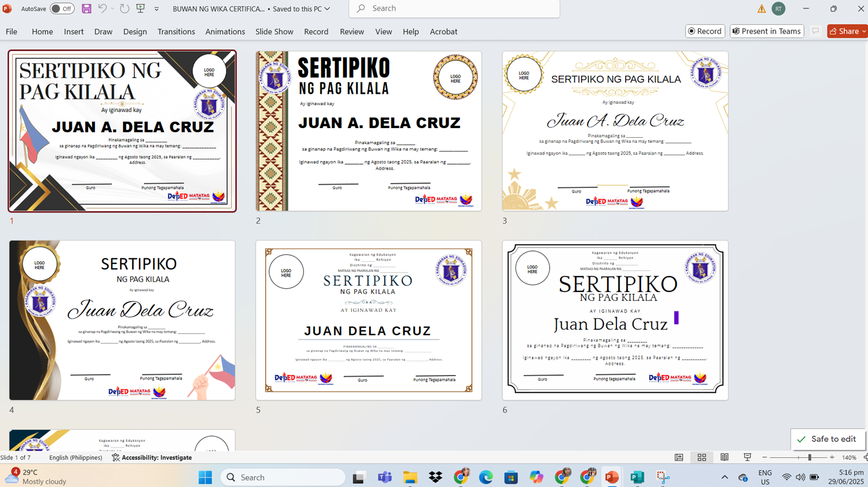This screenshot has width=868, height=487.
Task: Open the Design tab
Action: point(135,31)
